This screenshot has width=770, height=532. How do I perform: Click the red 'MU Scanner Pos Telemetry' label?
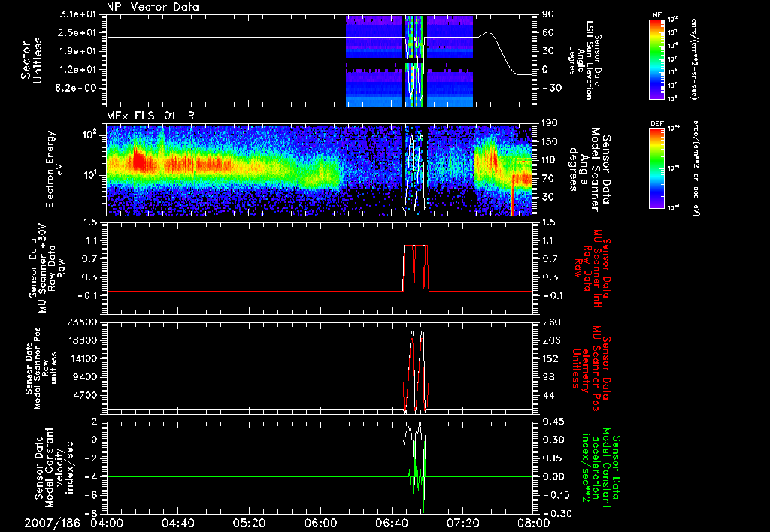click(x=591, y=368)
